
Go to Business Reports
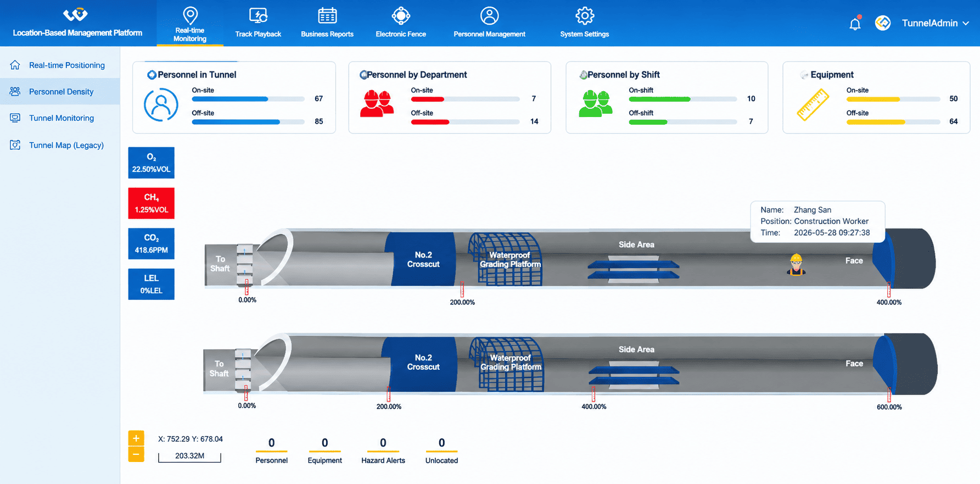click(327, 23)
